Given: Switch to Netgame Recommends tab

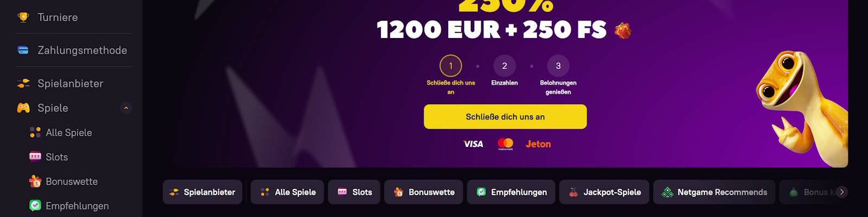Looking at the screenshot, I should pos(714,192).
